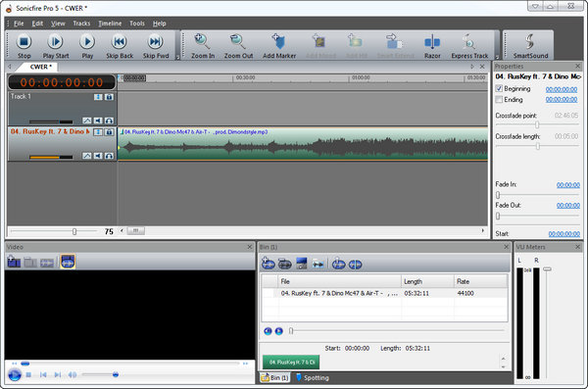Open the File menu
588x389 pixels.
(x=19, y=24)
